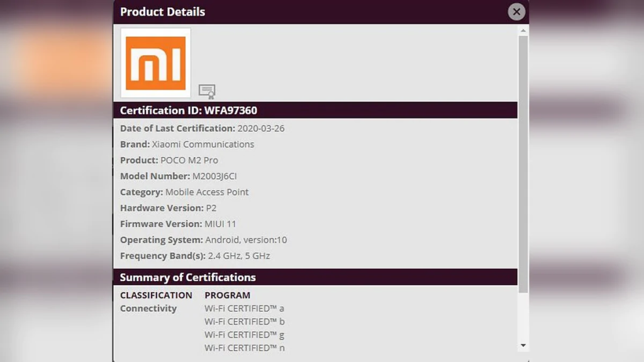Screen dimensions: 644x362
Task: Close the Product Details dialog
Action: click(x=516, y=11)
